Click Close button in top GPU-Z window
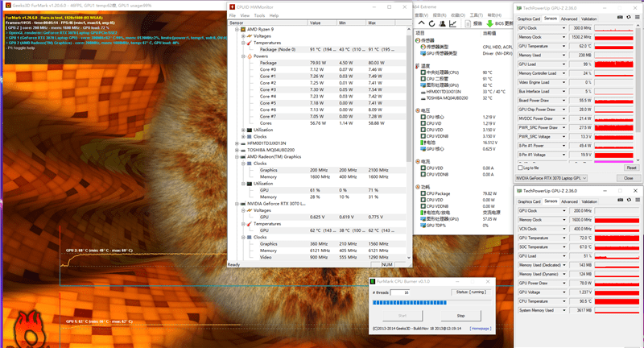The height and width of the screenshot is (348, 644). tap(629, 178)
